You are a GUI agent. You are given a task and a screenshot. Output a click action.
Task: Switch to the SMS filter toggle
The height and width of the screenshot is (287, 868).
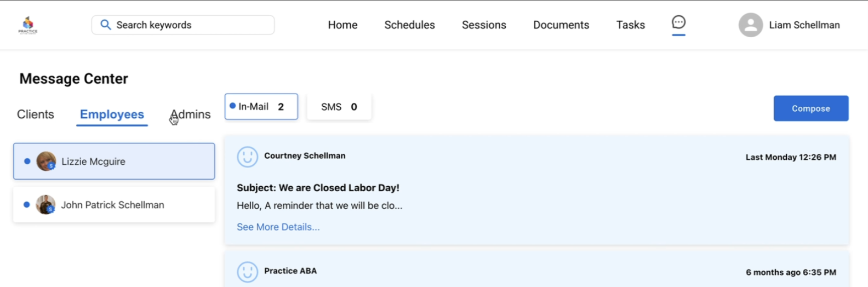339,107
